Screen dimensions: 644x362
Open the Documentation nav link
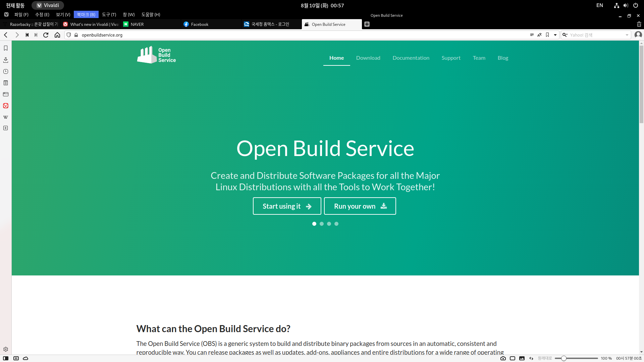click(411, 58)
